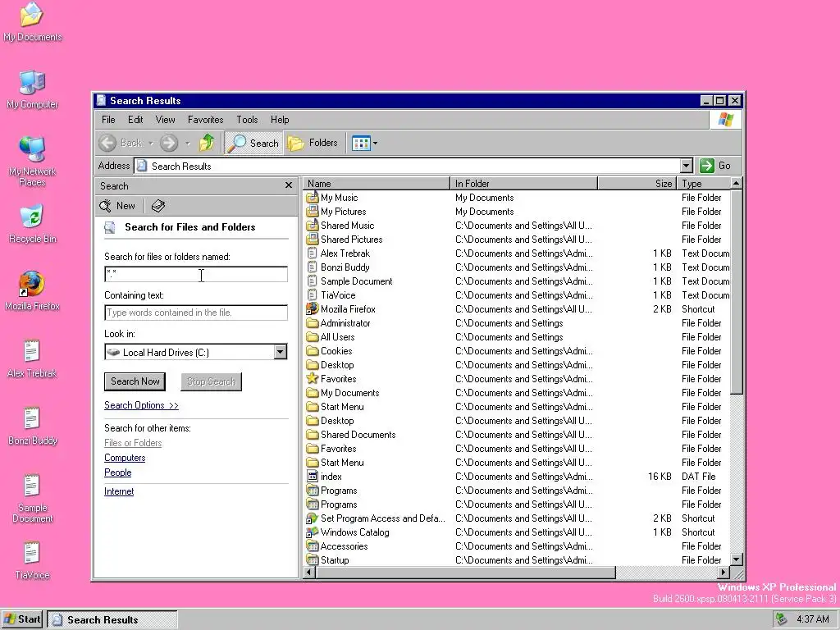This screenshot has width=840, height=630.
Task: Select Mozilla Firefox shortcut in results
Action: tap(348, 309)
